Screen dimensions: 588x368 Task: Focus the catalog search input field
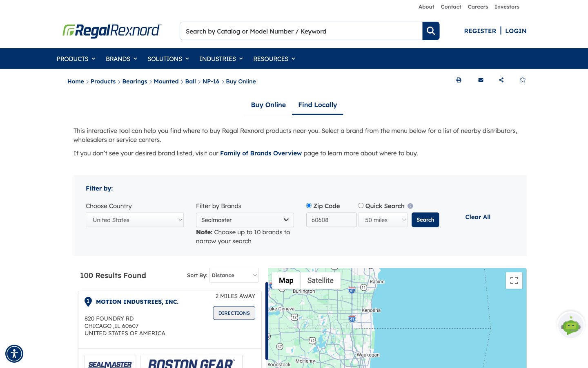301,31
